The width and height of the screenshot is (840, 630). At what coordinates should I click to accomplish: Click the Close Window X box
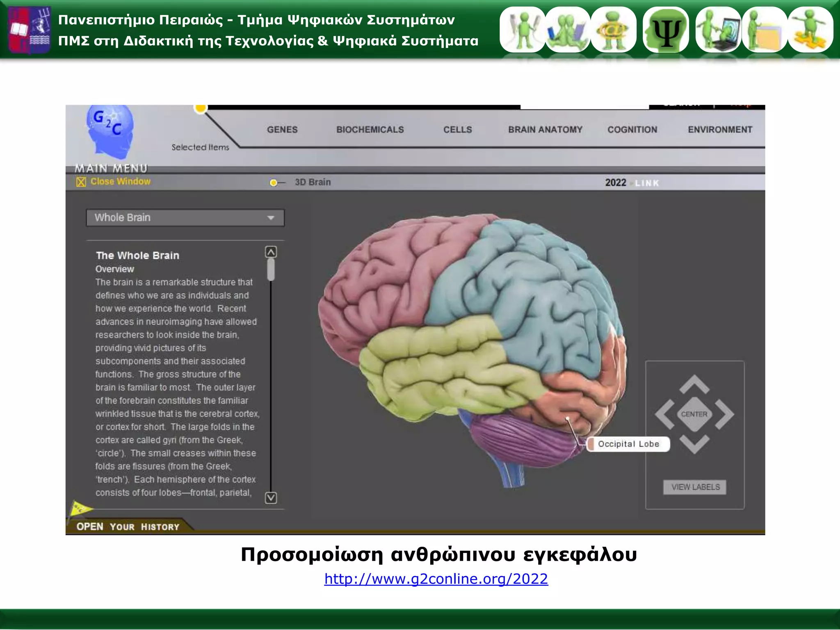(x=81, y=182)
